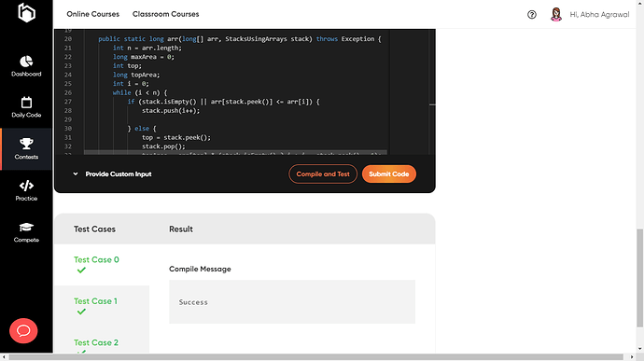
Task: Open the red chat bubble button
Action: 23,330
